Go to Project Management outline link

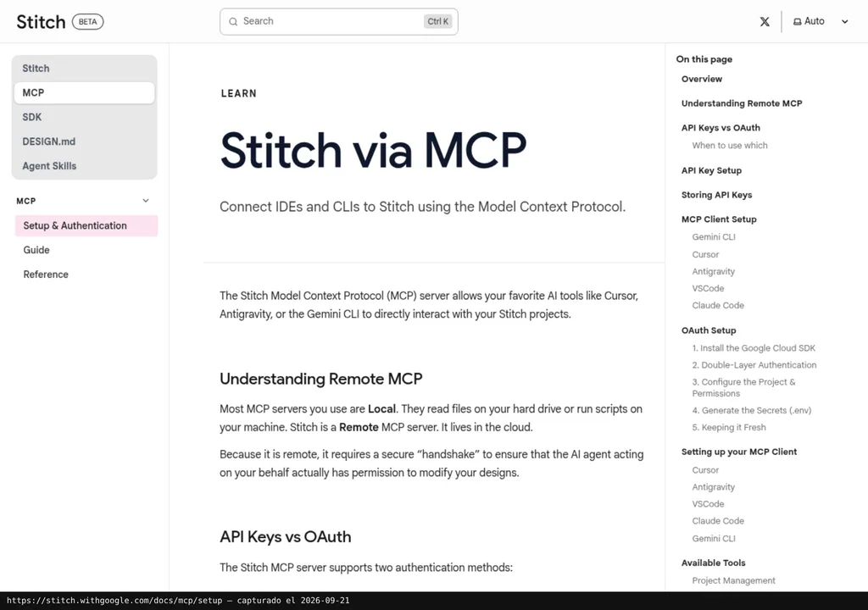pyautogui.click(x=733, y=580)
